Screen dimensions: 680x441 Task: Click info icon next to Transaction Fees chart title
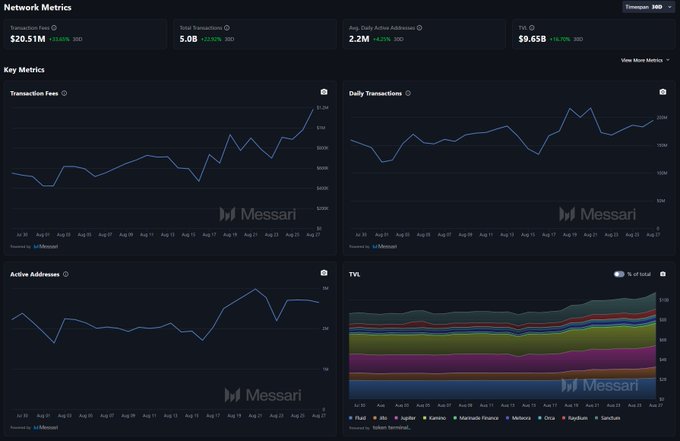pos(64,93)
